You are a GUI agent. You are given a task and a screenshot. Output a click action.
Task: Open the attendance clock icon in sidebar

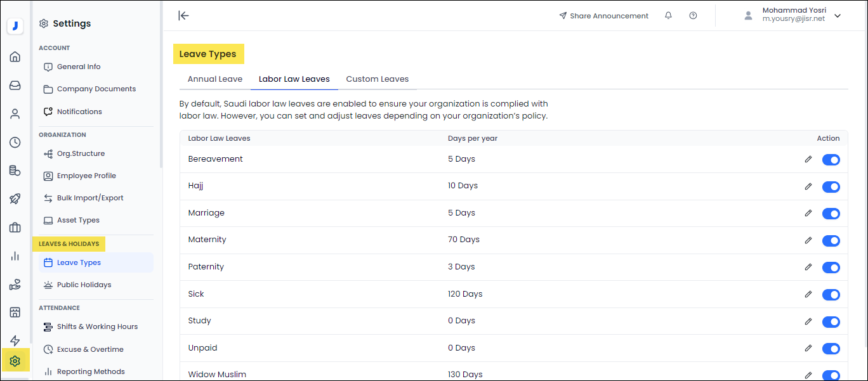(15, 143)
